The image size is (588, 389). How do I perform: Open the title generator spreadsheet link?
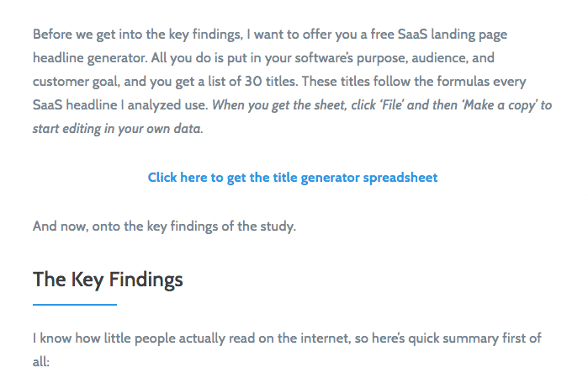point(293,178)
